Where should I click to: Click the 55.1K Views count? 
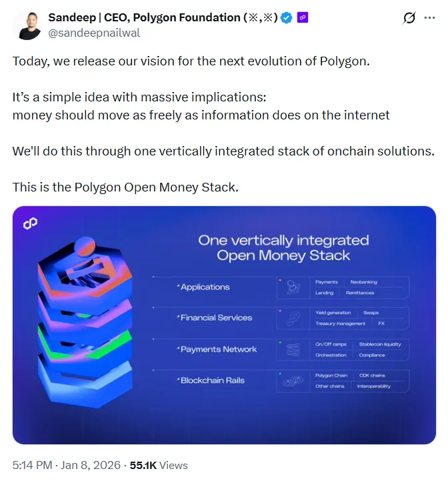pyautogui.click(x=159, y=465)
